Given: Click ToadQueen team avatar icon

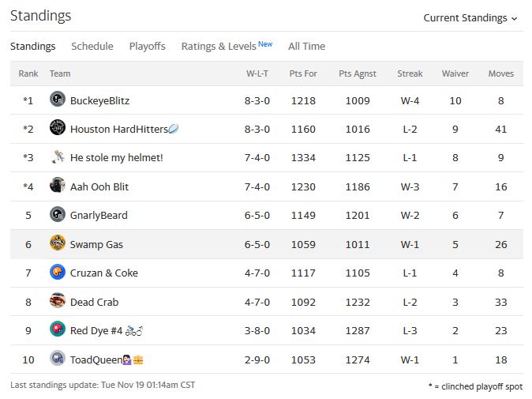Looking at the screenshot, I should [x=58, y=358].
